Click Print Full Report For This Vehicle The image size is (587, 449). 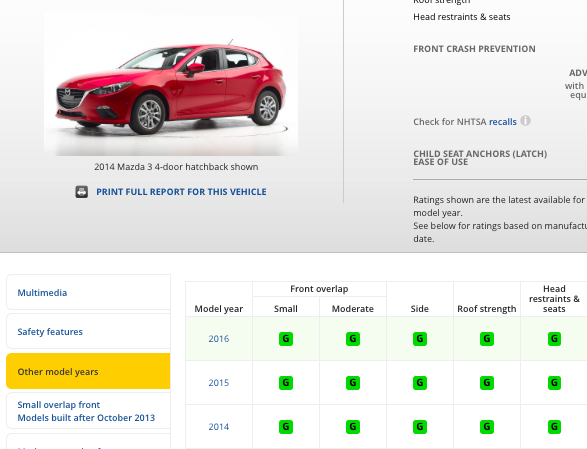[181, 192]
